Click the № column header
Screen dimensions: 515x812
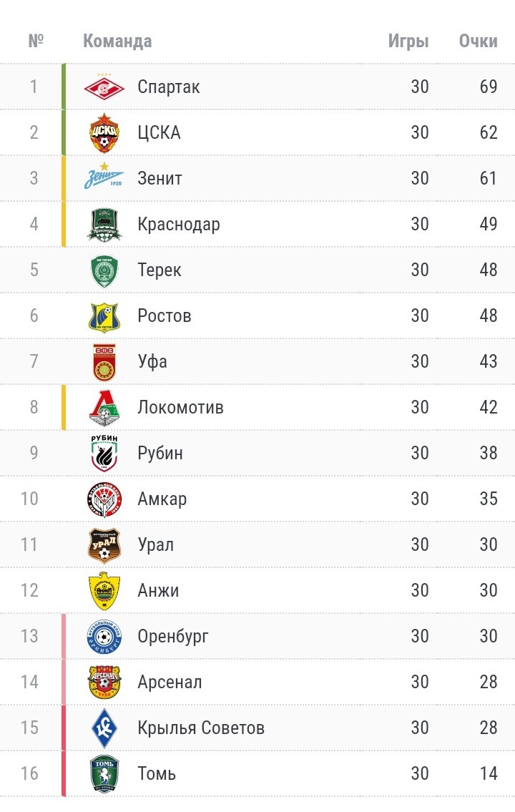36,40
